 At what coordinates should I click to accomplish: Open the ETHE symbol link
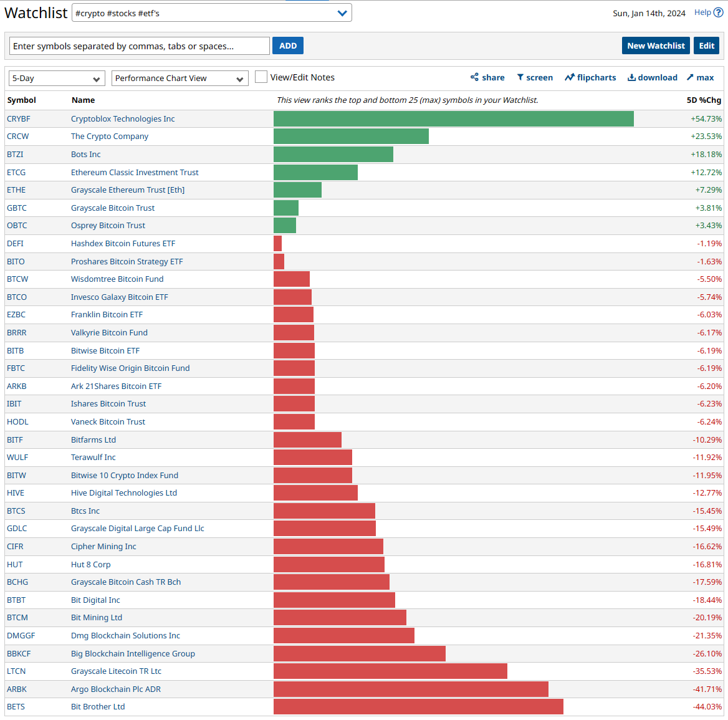coord(16,190)
